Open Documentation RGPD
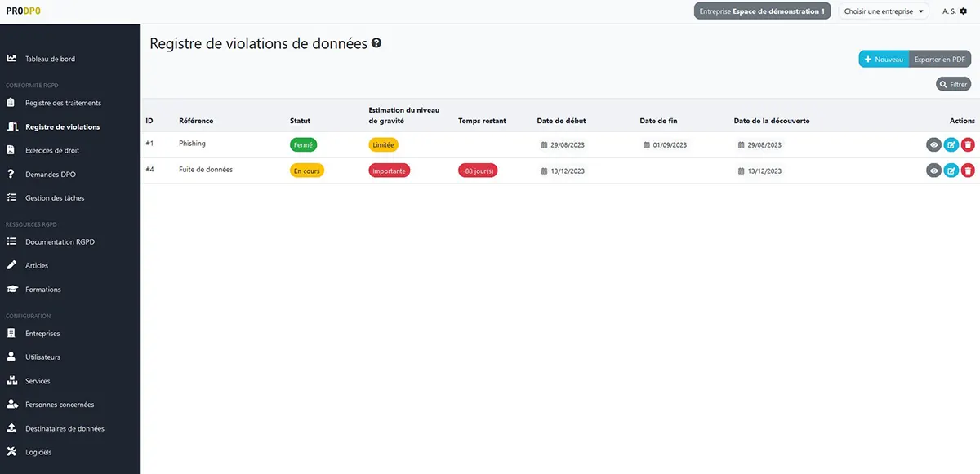The height and width of the screenshot is (474, 980). 60,241
